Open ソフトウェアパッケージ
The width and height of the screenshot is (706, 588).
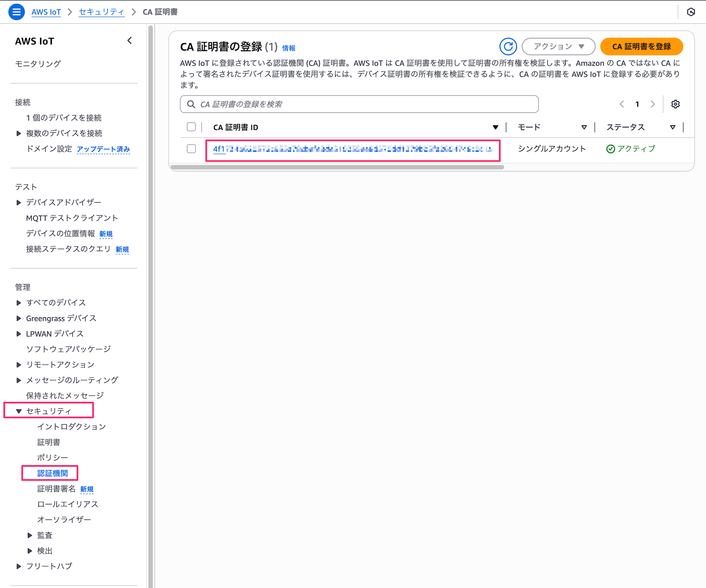point(68,349)
